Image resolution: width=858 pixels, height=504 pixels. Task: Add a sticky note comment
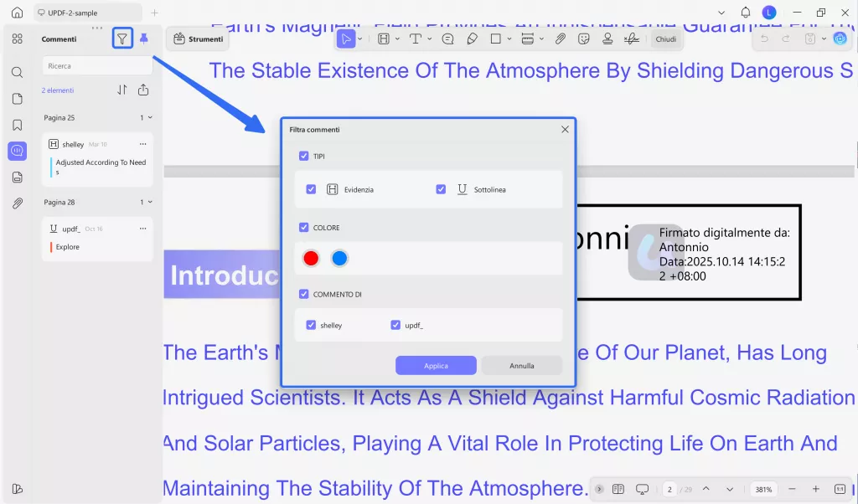pos(447,39)
